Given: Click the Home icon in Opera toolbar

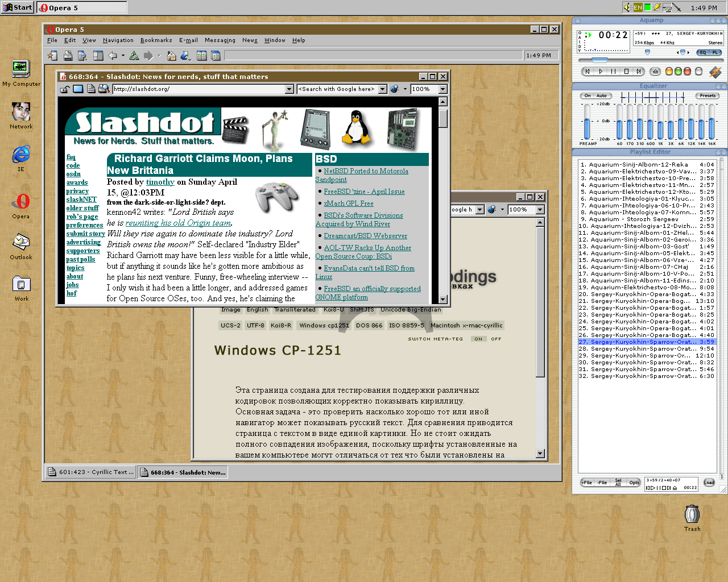Looking at the screenshot, I should 171,56.
